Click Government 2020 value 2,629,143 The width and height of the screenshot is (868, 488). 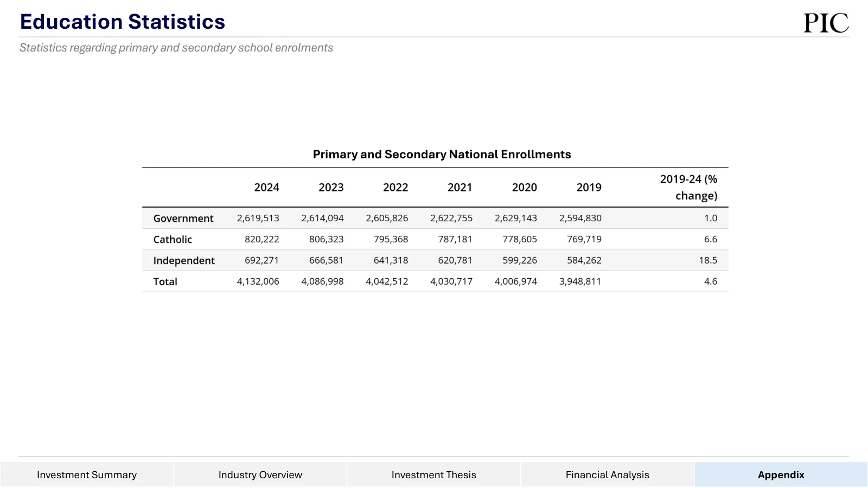coord(516,218)
